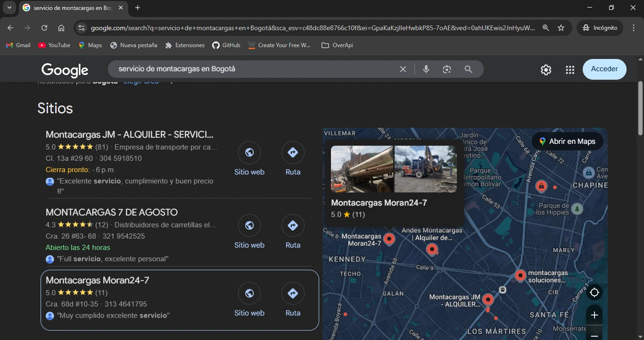Submit search with magnifier icon
The width and height of the screenshot is (644, 340).
[468, 69]
